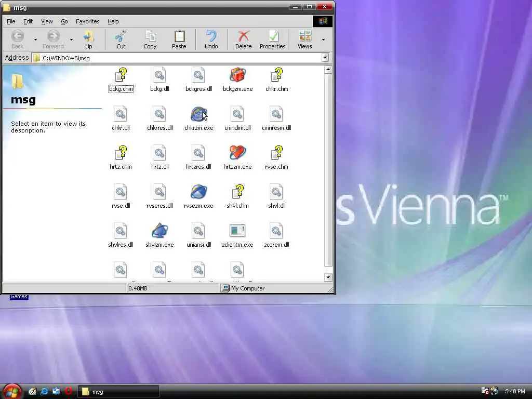Select the cmnclim.dll file
Screen dimensions: 532x399
coord(237,119)
